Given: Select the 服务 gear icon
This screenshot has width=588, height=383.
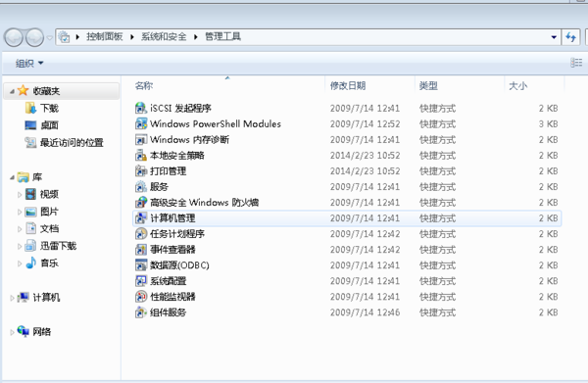Looking at the screenshot, I should coord(140,187).
